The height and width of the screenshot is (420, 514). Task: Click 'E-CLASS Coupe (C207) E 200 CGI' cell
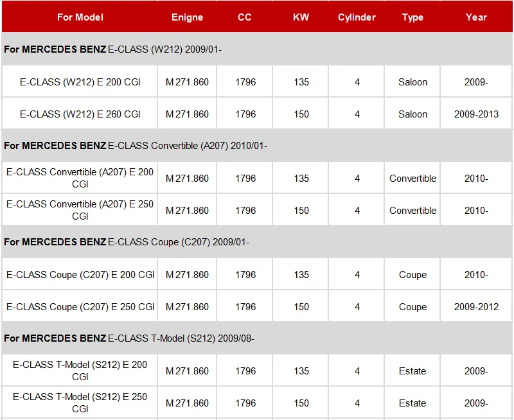tap(80, 274)
